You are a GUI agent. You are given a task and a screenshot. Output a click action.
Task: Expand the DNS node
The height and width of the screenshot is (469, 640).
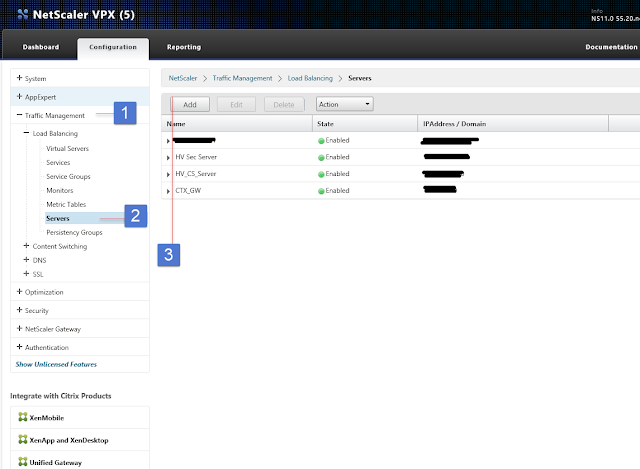[x=27, y=260]
